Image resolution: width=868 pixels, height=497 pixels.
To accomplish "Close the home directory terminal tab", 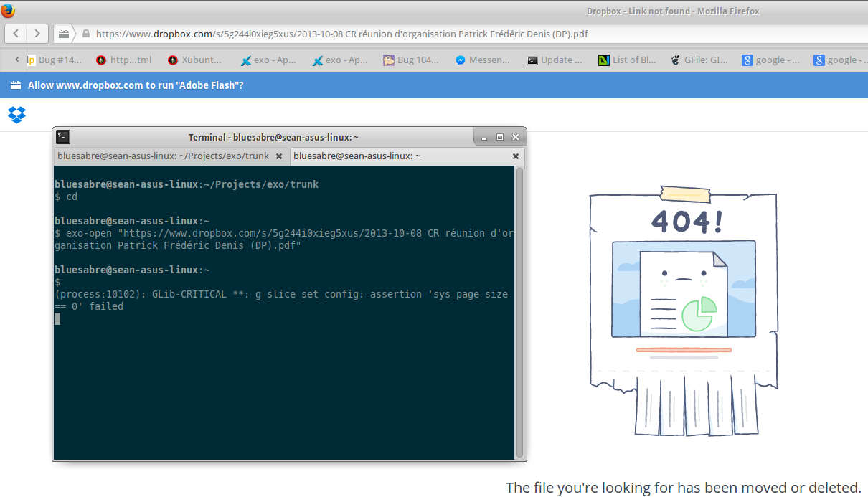I will pos(515,156).
